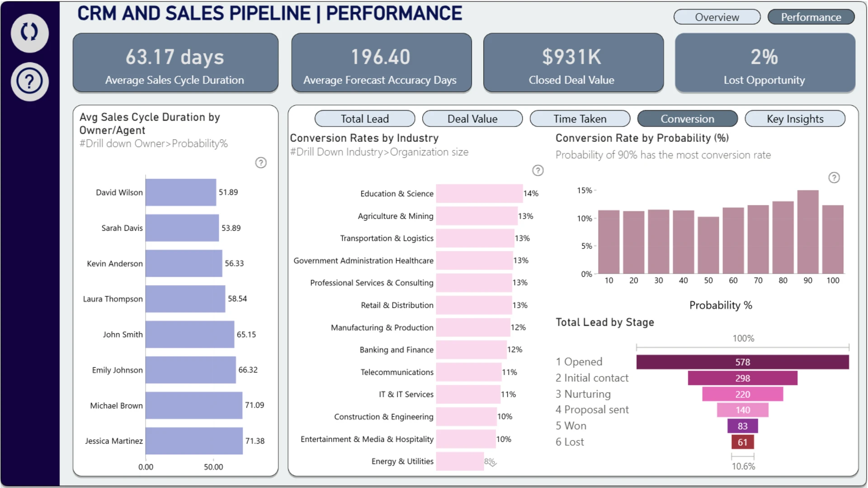
Task: Select the Total Lead tab
Action: point(365,119)
